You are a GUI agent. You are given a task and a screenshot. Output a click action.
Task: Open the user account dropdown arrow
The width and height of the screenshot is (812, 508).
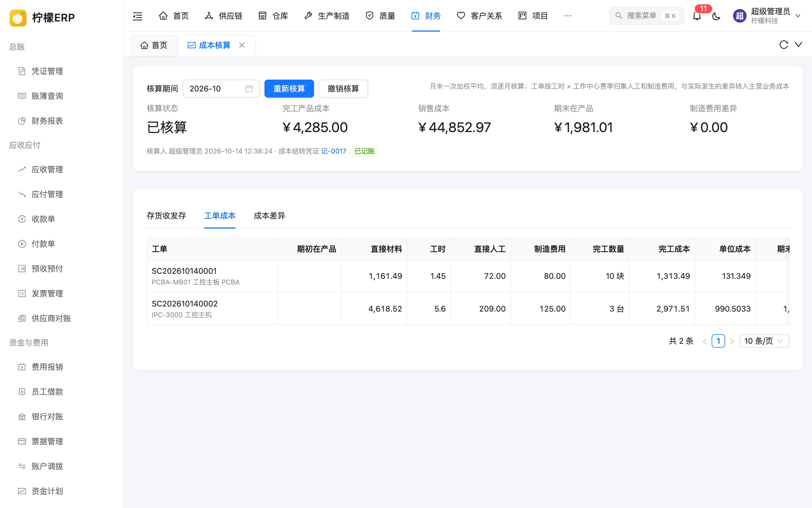pos(798,16)
